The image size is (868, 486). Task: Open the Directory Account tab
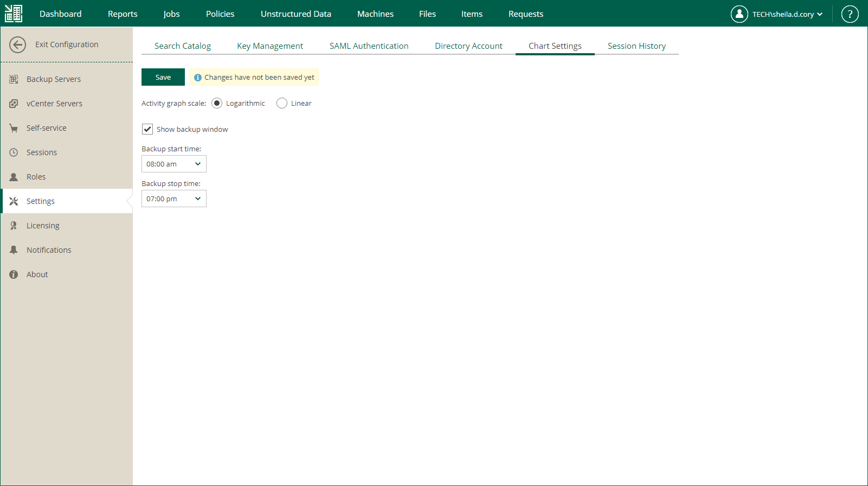[468, 46]
